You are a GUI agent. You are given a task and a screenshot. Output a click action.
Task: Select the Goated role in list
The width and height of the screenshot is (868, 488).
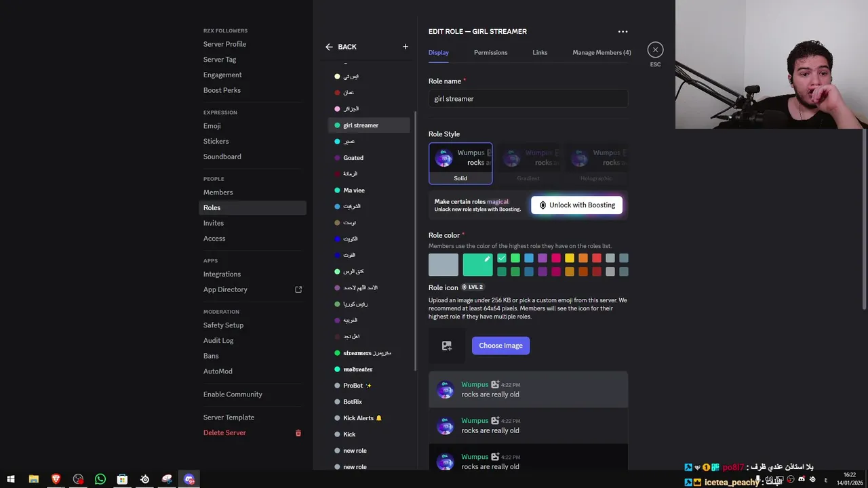(369, 158)
